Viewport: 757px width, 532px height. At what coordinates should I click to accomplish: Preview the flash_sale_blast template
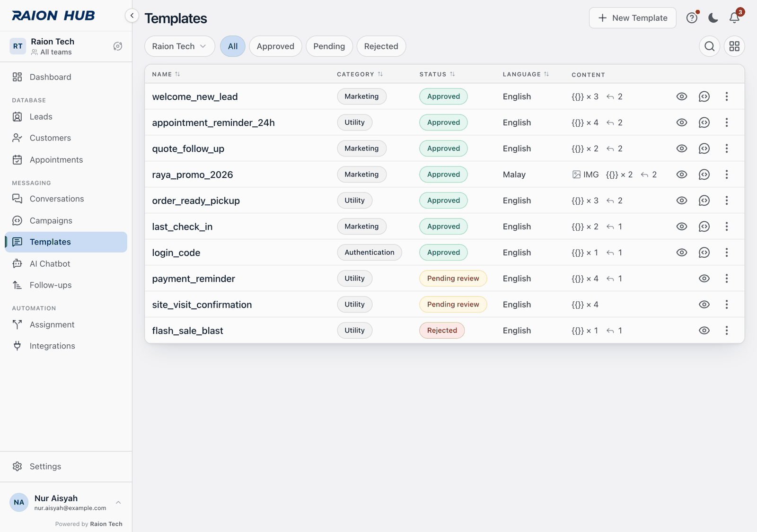(704, 331)
